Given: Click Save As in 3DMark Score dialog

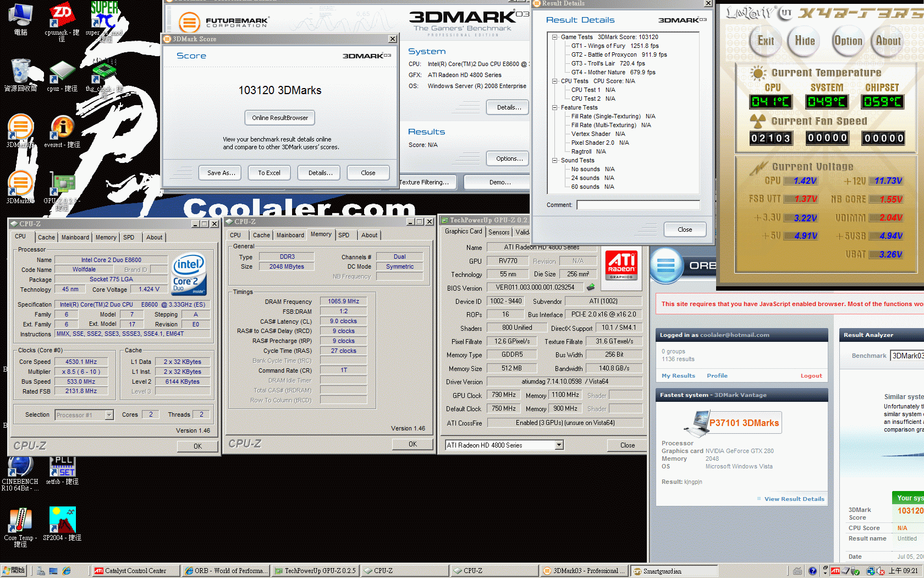Looking at the screenshot, I should [221, 173].
